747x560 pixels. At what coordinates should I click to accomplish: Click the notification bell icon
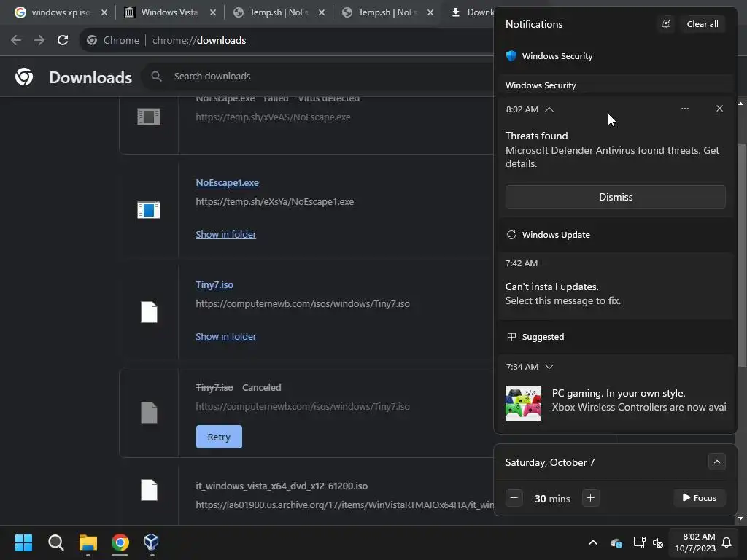click(x=727, y=542)
